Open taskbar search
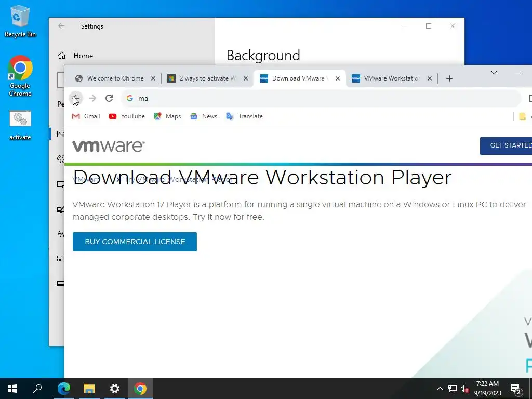Viewport: 532px width, 399px height. click(x=37, y=389)
